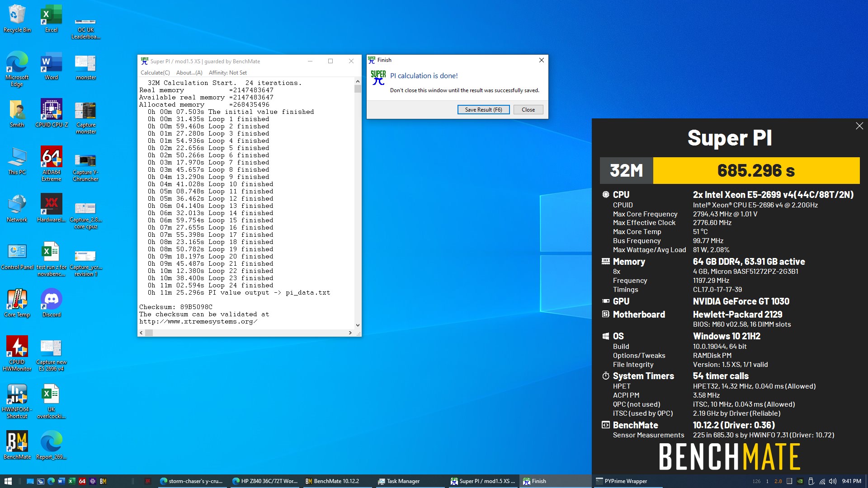Open pinned AIDA64 icon in the taskbar
Image resolution: width=868 pixels, height=488 pixels.
[x=82, y=481]
